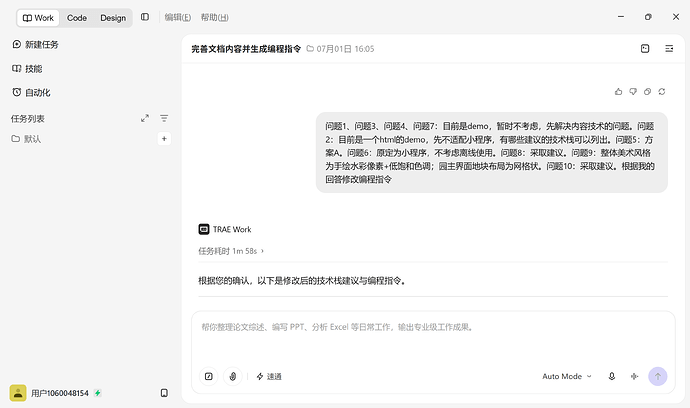Open the 技能 skills page
Viewport: 690px width, 408px height.
(x=27, y=69)
